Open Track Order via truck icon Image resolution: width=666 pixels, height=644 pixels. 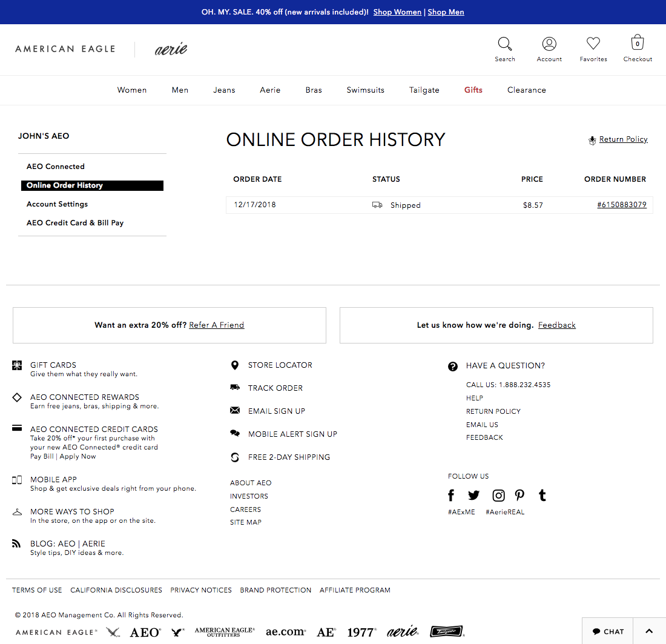235,388
